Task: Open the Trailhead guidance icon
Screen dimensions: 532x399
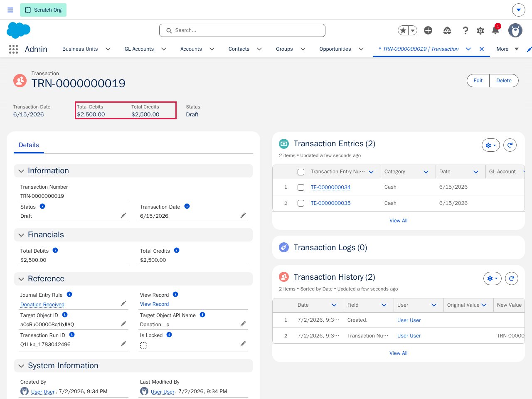Action: pyautogui.click(x=447, y=30)
